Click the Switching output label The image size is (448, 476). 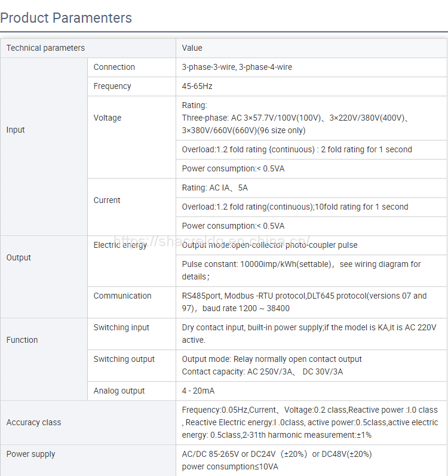pyautogui.click(x=124, y=359)
